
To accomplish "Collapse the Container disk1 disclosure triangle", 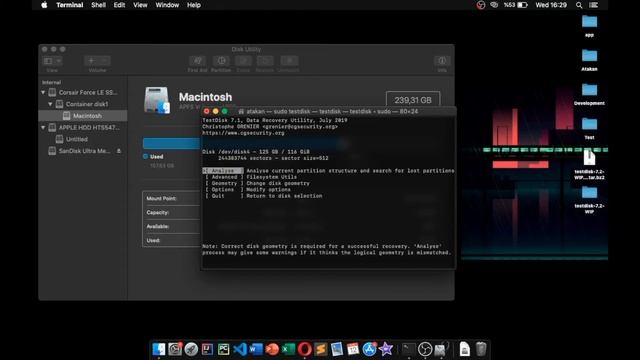I will 50,104.
